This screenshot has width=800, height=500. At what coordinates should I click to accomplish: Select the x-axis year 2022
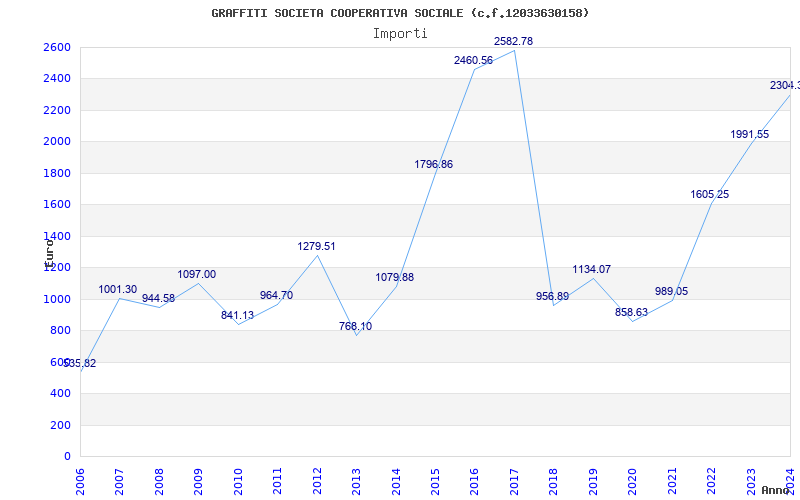coord(712,481)
